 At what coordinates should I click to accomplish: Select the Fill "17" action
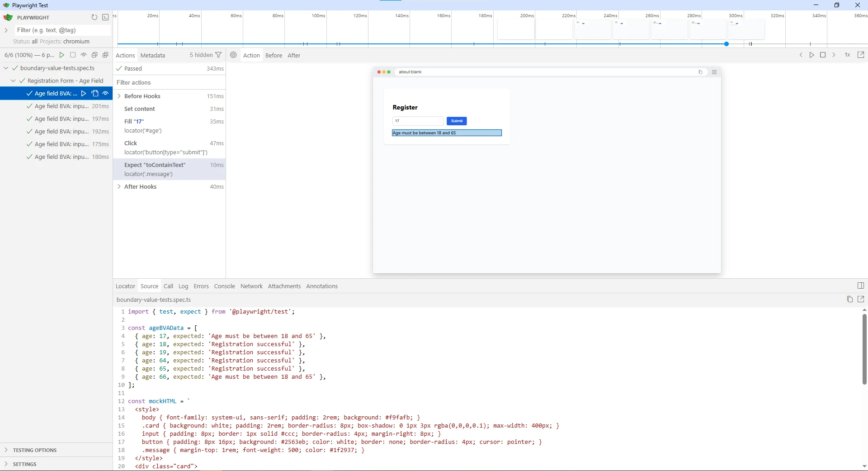click(x=170, y=126)
